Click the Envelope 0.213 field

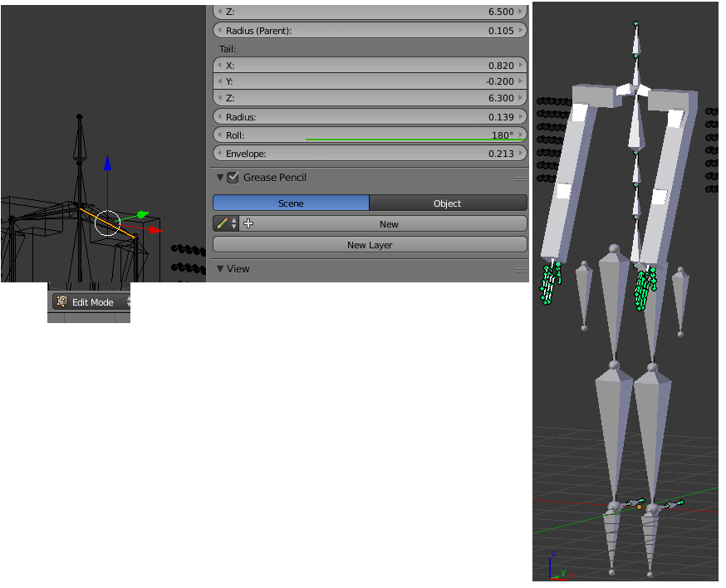coord(370,154)
